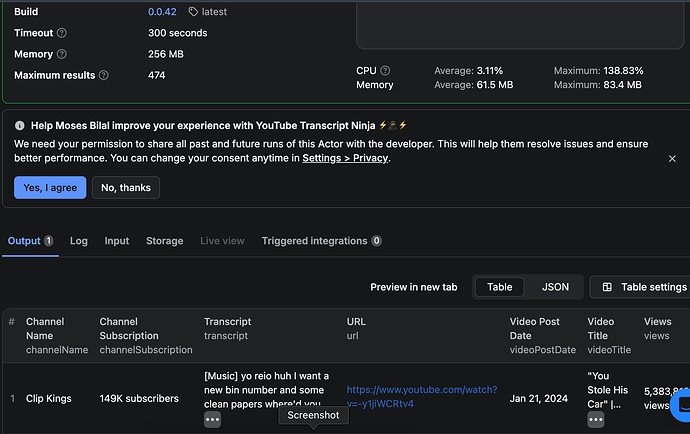Image resolution: width=690 pixels, height=434 pixels.
Task: Follow the Settings > Privacy link
Action: [346, 158]
